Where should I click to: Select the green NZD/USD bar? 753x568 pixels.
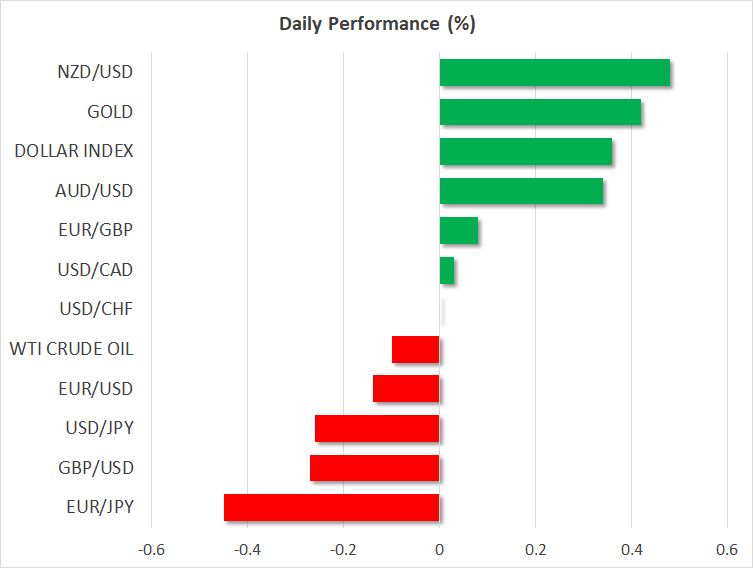coord(554,73)
